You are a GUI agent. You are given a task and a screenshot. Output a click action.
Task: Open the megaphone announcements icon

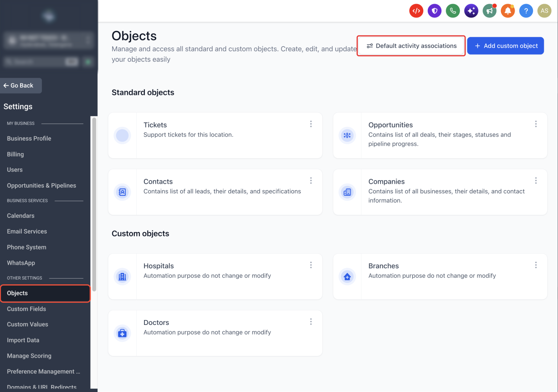click(489, 11)
